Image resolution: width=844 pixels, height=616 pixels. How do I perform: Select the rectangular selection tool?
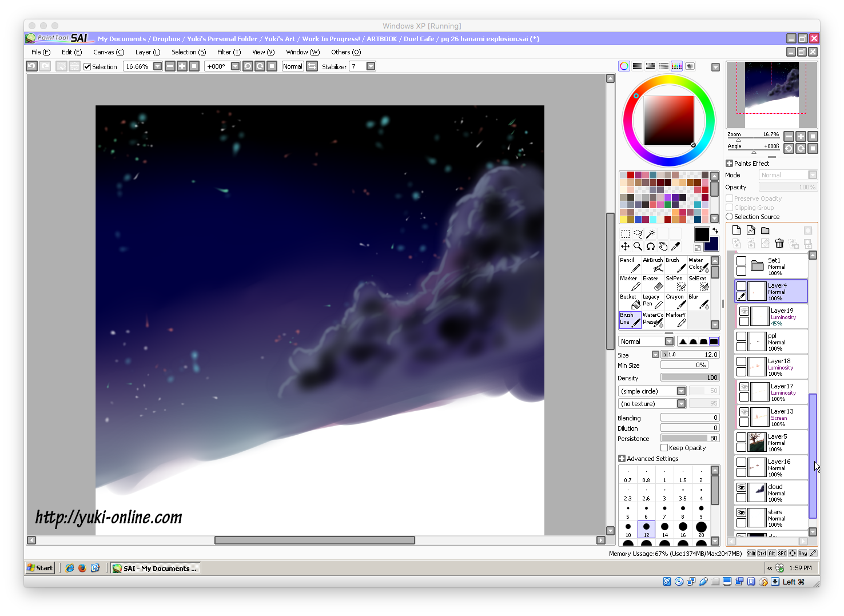pyautogui.click(x=625, y=234)
